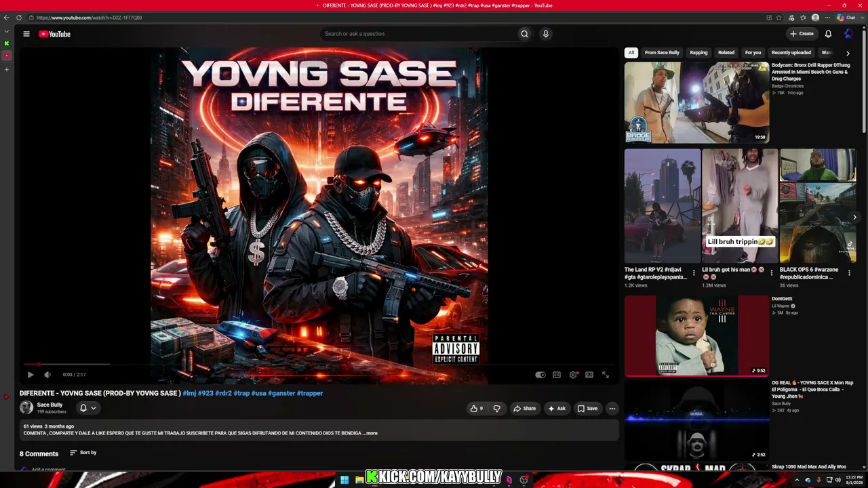Viewport: 868px width, 488px height.
Task: Show next Shorts with shelf arrow
Action: pos(854,218)
